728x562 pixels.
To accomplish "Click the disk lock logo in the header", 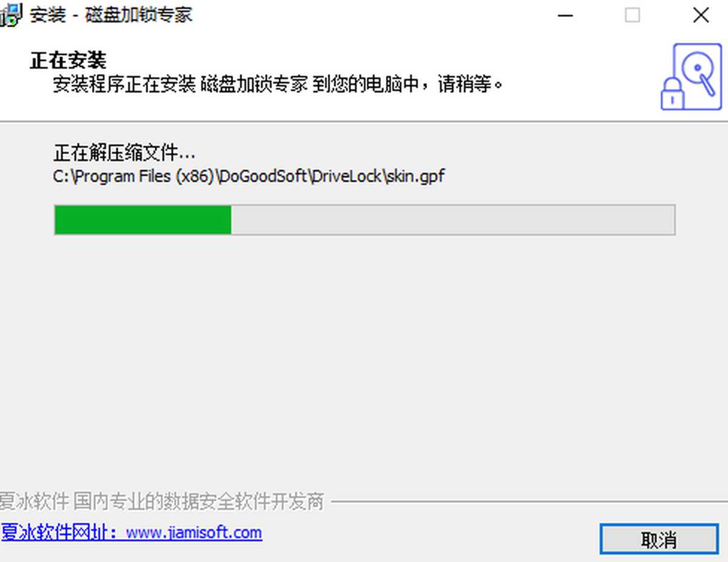I will click(691, 77).
